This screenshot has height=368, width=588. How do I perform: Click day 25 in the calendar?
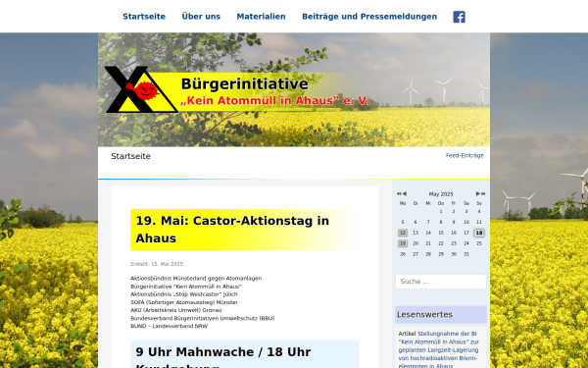[479, 243]
